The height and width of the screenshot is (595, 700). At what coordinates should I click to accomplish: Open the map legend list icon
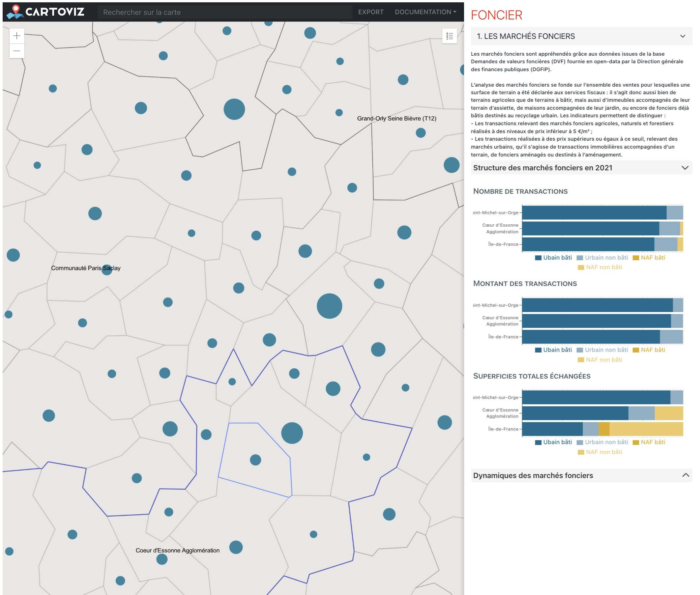point(449,36)
